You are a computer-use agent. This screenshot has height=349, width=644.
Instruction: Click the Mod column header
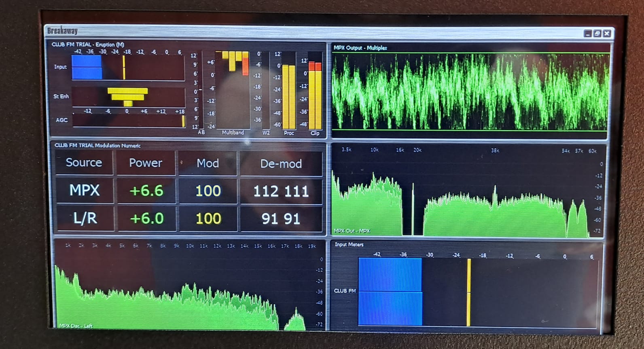(208, 163)
